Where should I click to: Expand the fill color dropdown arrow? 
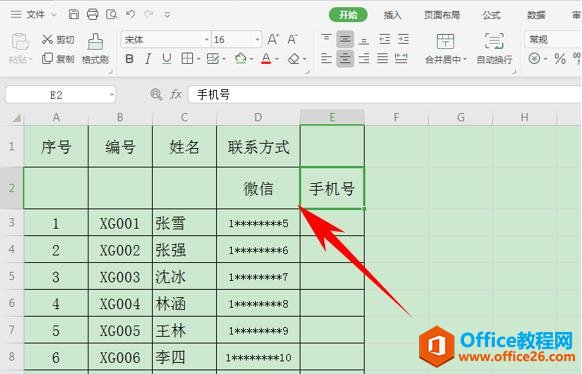click(x=252, y=59)
